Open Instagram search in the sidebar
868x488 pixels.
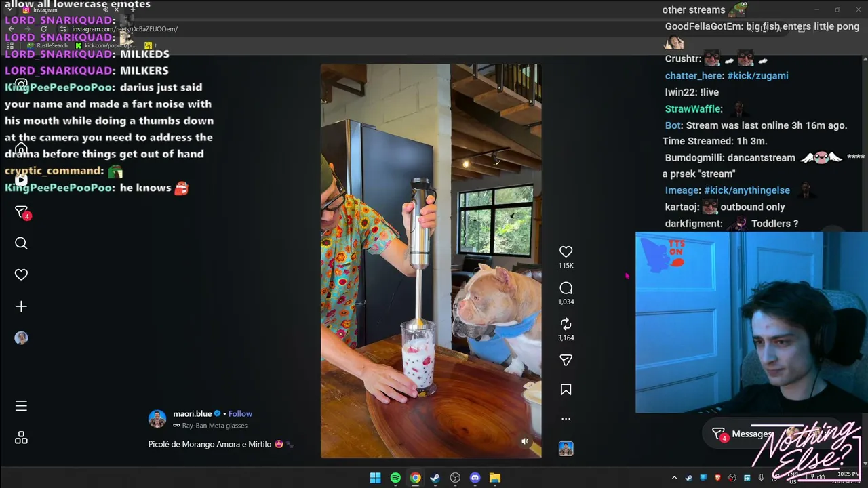(21, 243)
